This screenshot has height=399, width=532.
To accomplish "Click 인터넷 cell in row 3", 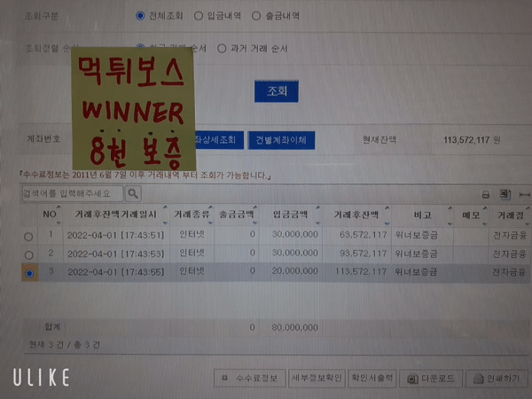I will pos(192,271).
